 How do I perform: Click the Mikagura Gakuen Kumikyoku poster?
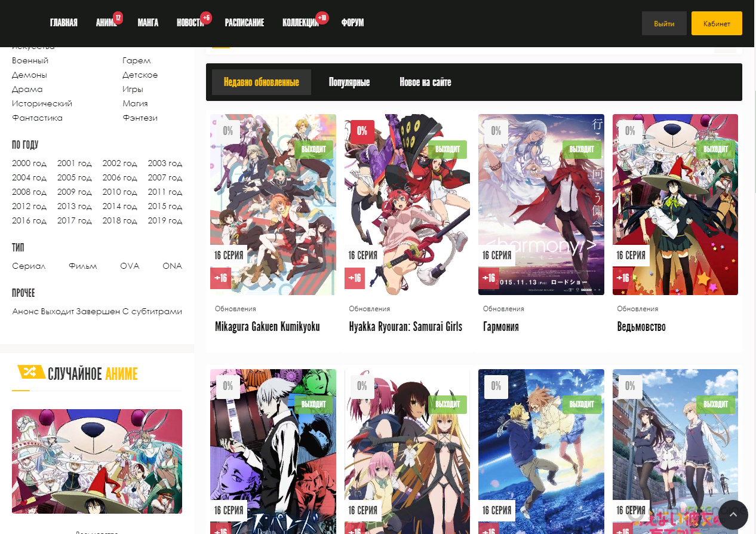(x=273, y=204)
